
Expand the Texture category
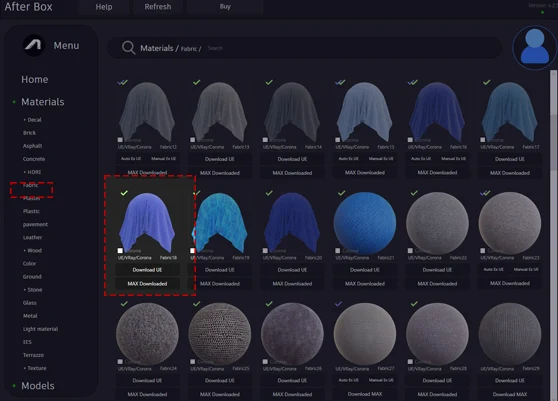(35, 368)
